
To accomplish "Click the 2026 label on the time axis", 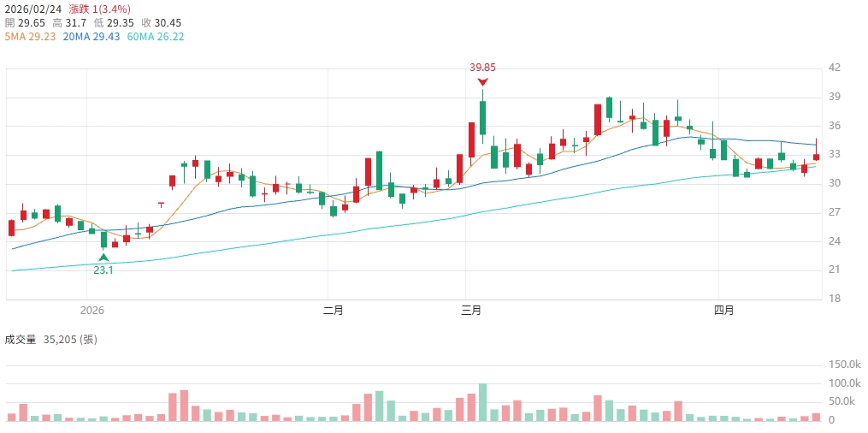I will [91, 310].
